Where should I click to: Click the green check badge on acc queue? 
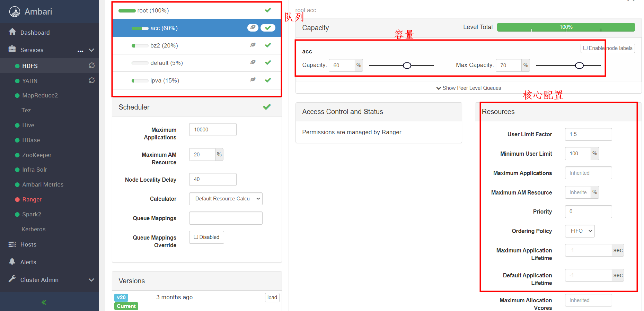[x=268, y=28]
